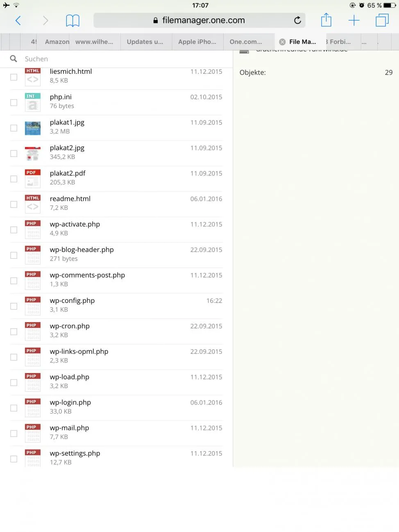Reload the page with refresh icon

297,20
